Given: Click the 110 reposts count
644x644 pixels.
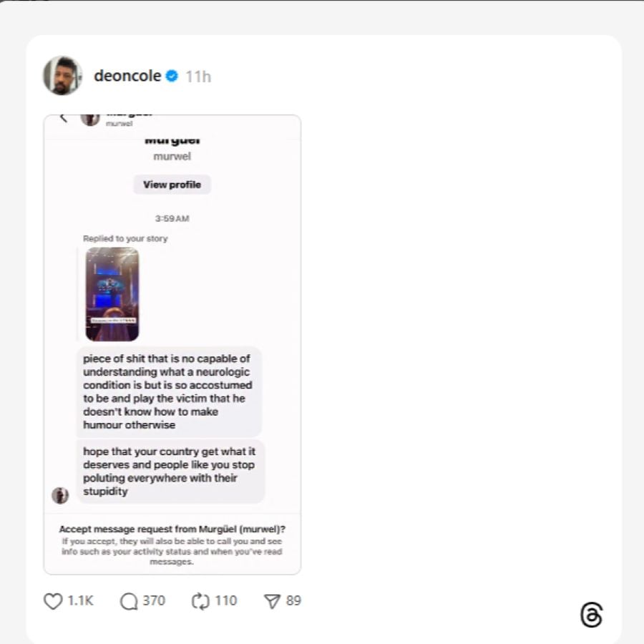Looking at the screenshot, I should coord(226,601).
